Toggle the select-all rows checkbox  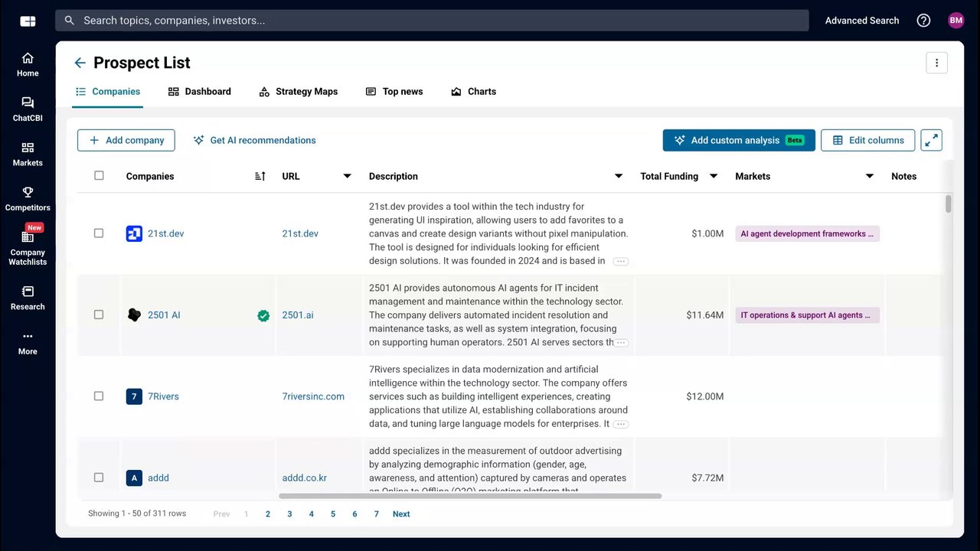pyautogui.click(x=99, y=175)
